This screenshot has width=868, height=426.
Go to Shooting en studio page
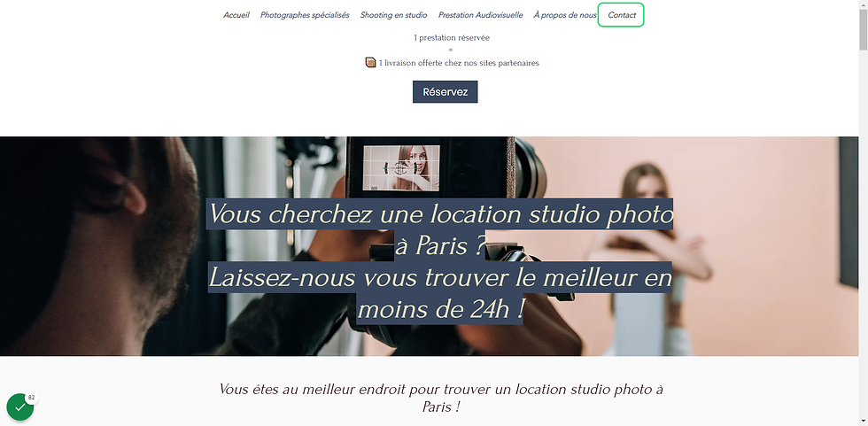click(x=393, y=15)
